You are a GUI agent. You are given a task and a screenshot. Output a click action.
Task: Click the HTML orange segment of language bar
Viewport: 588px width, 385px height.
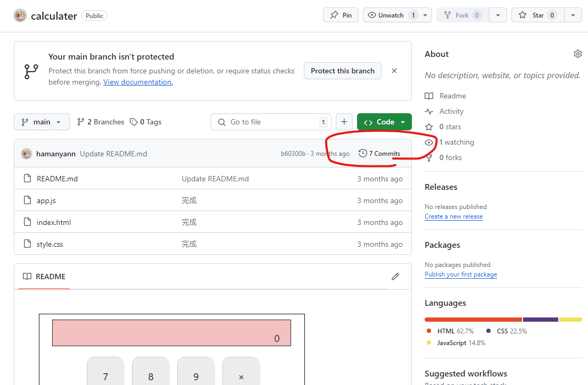tap(473, 320)
